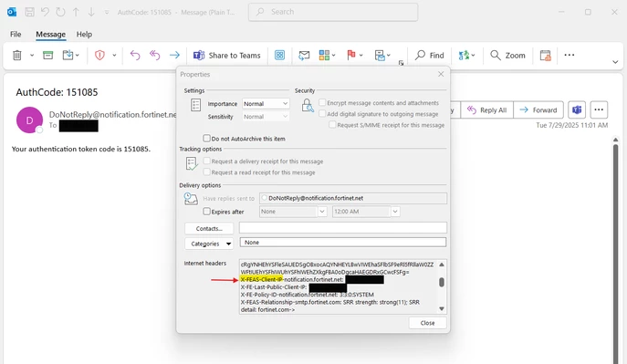The width and height of the screenshot is (627, 364).
Task: Click the Move to folder icon
Action: click(x=68, y=55)
